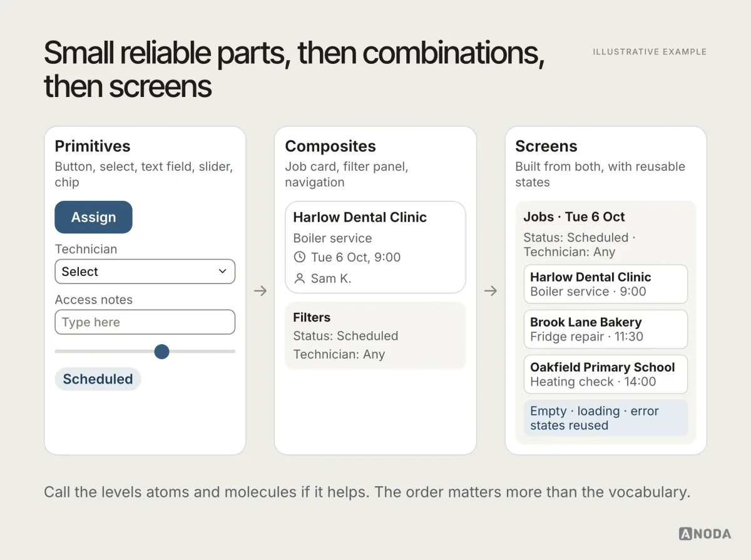The image size is (751, 560).
Task: Open Harlow Dental Clinic row in Screens list
Action: pos(606,284)
